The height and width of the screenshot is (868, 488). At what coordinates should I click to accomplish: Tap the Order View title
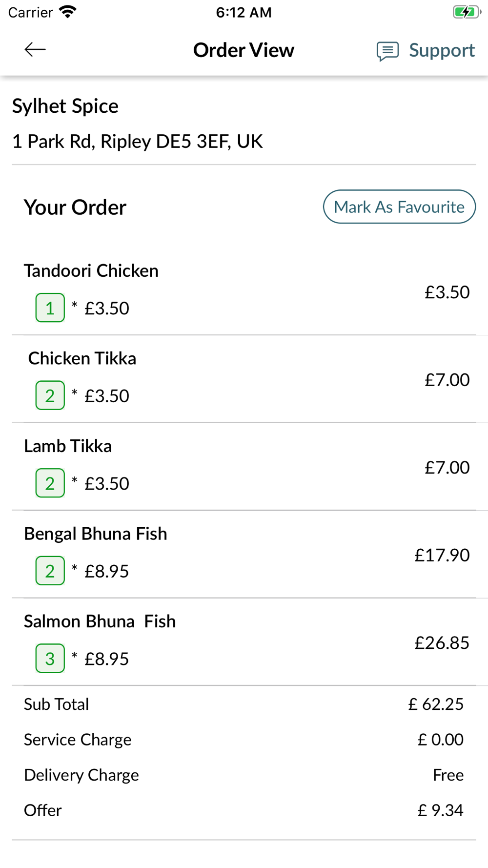(x=244, y=50)
